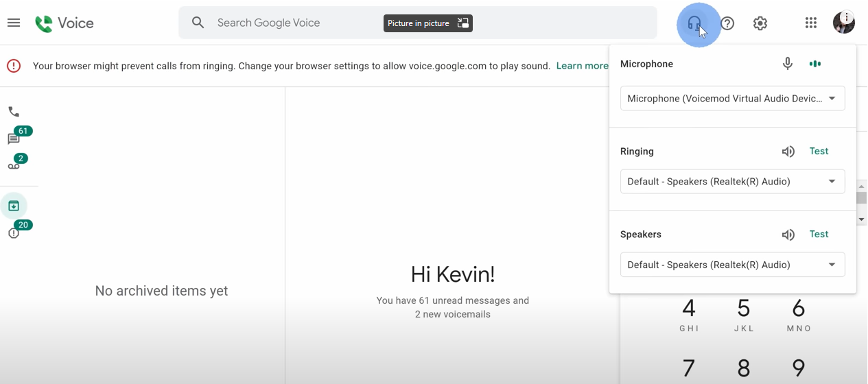Click the speaker icon beside Speakers
Image resolution: width=868 pixels, height=384 pixels.
coord(788,235)
